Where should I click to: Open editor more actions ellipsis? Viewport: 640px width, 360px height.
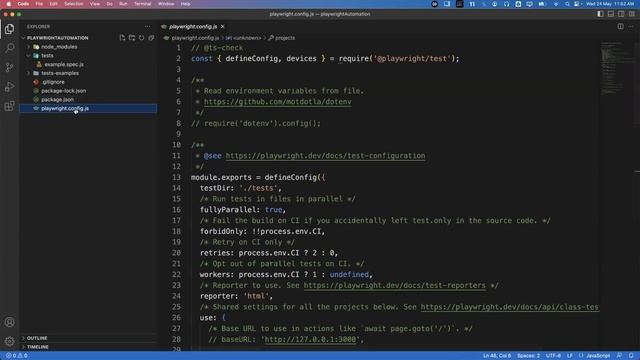(x=631, y=27)
